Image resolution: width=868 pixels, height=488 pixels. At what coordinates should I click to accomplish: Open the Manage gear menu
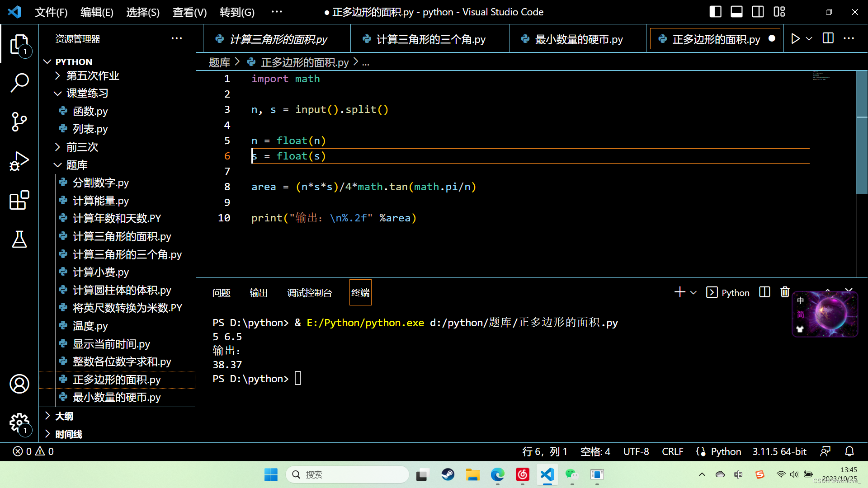coord(19,423)
